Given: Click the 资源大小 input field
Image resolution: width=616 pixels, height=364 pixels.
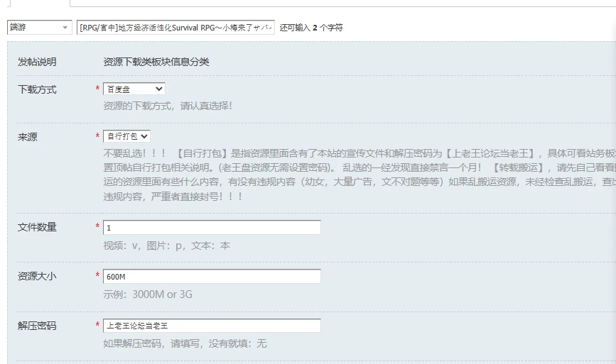Looking at the screenshot, I should (212, 277).
